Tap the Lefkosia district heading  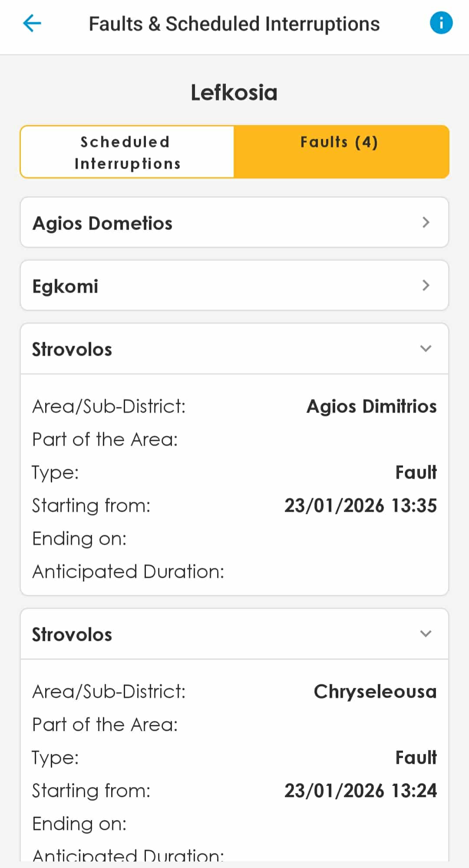coord(234,93)
